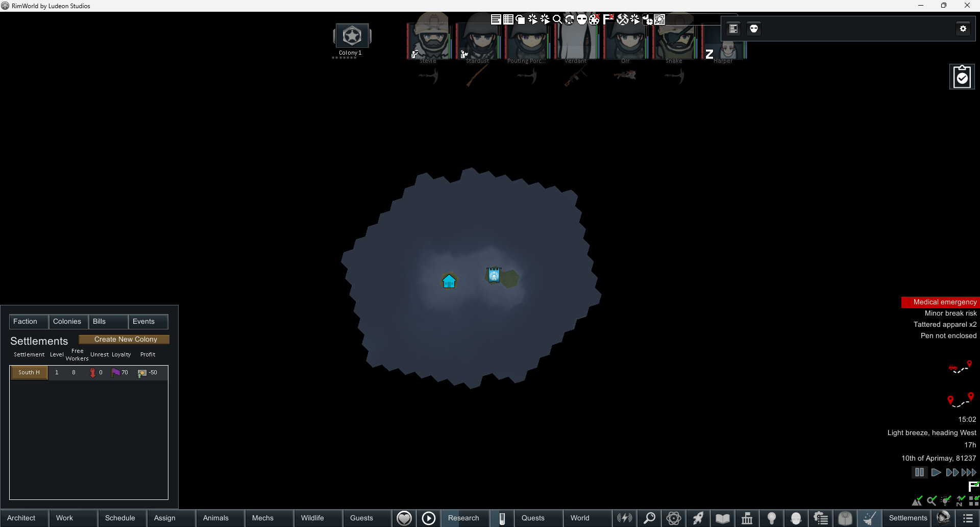Open the Assign tab
Screen dimensions: 980x527
171,518
